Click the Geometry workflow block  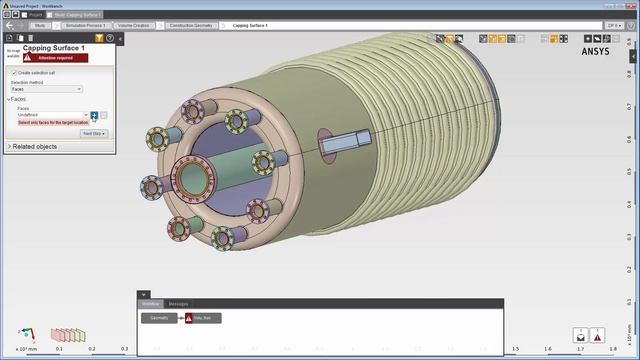(x=159, y=318)
